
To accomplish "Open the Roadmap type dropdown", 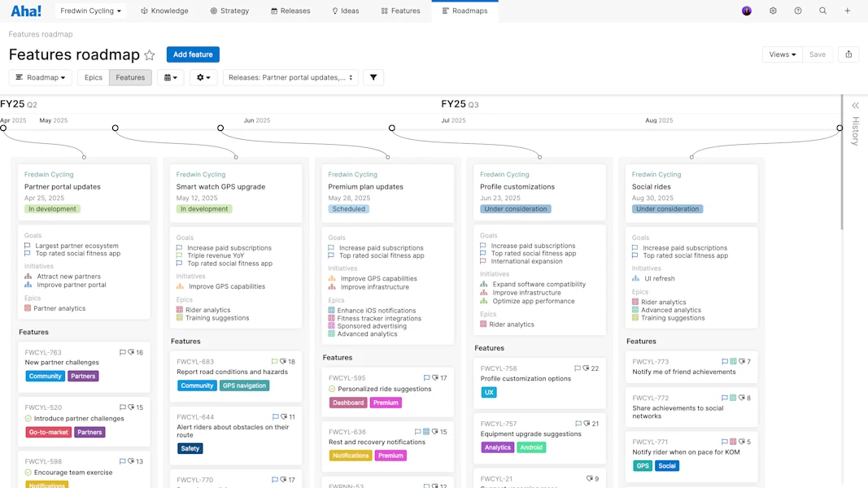I will pos(41,77).
